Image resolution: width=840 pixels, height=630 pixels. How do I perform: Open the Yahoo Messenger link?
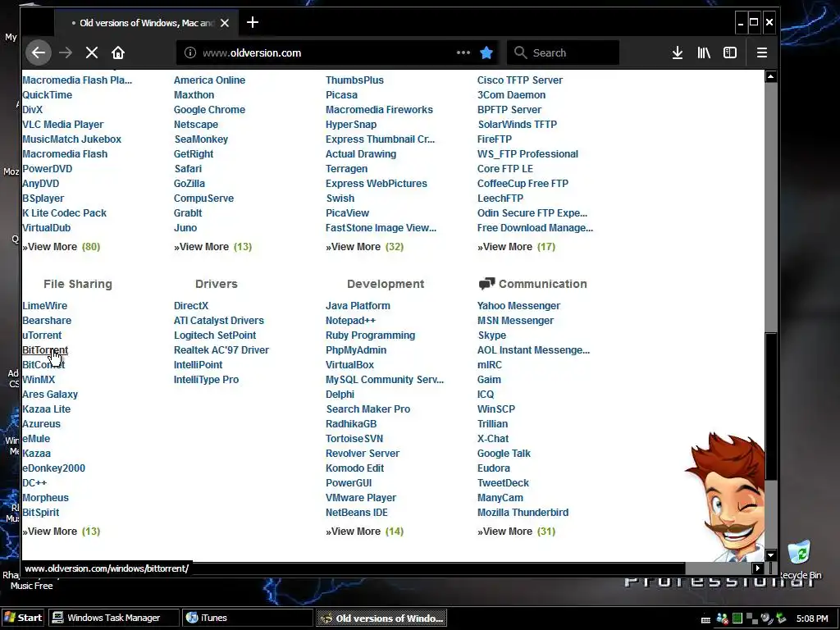click(x=518, y=305)
